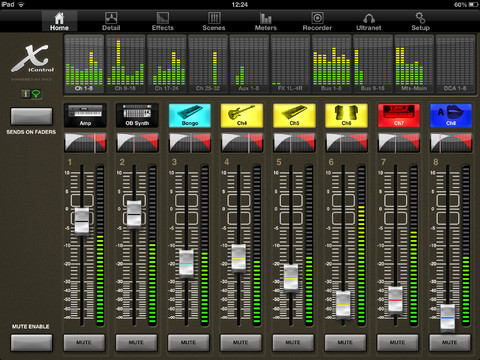Viewport: 480px width, 360px height.
Task: Mute channel 2
Action: [136, 342]
